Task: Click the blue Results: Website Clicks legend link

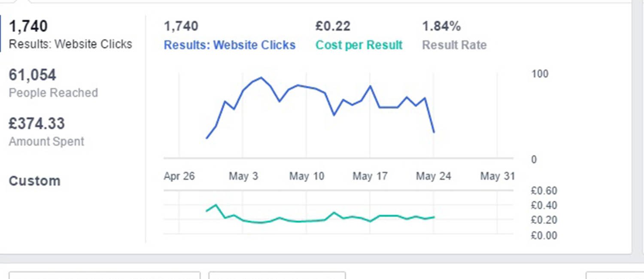Action: tap(230, 45)
